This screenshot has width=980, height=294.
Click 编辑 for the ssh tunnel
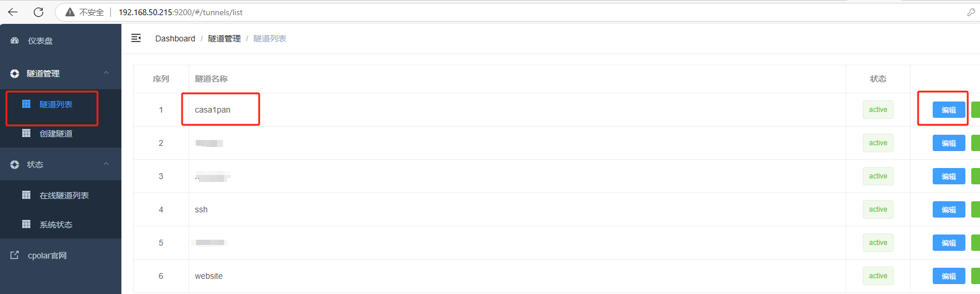(948, 209)
